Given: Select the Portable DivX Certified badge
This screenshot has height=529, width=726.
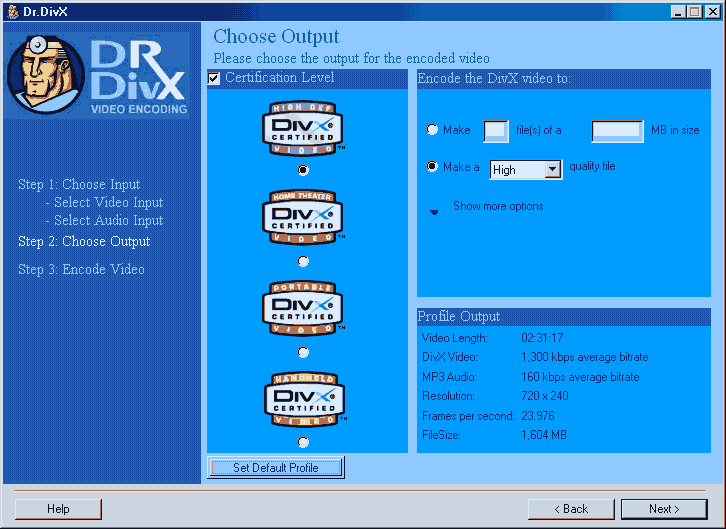Looking at the screenshot, I should (303, 308).
